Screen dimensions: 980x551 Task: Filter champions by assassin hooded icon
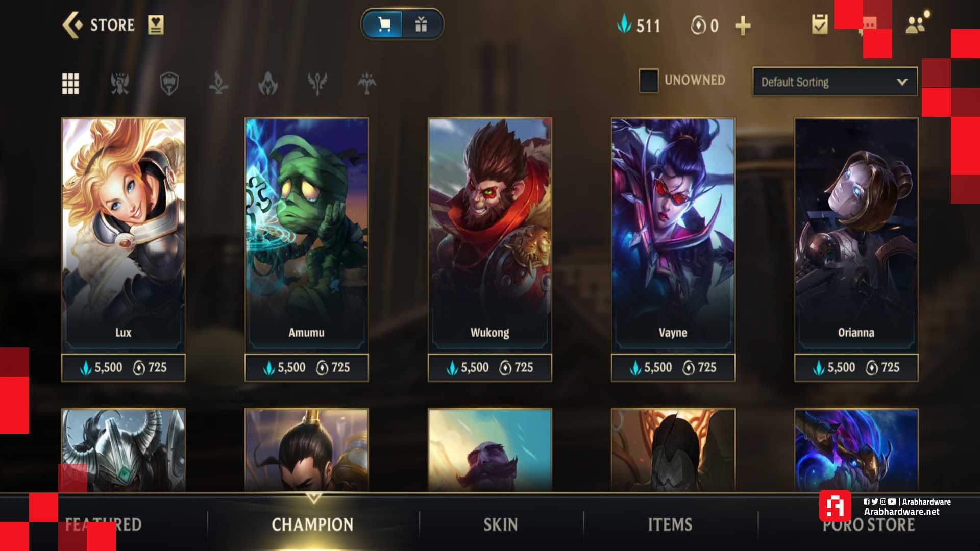tap(267, 84)
